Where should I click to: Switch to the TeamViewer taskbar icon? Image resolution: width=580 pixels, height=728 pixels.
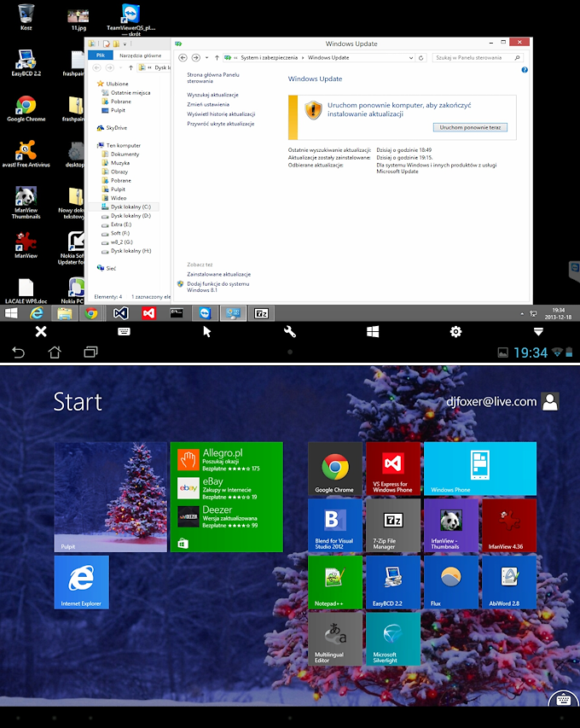pyautogui.click(x=205, y=313)
